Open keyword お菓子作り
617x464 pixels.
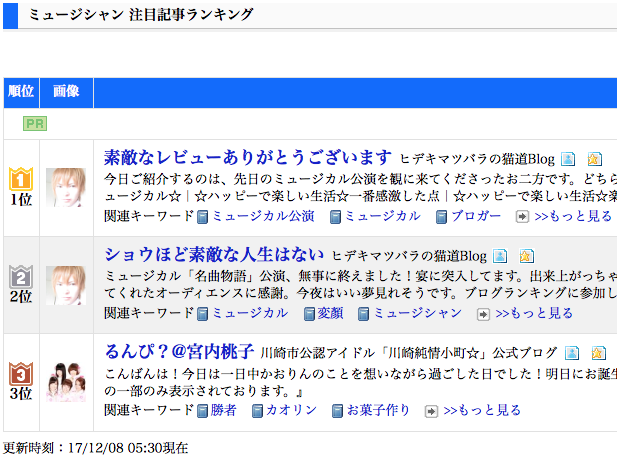[378, 410]
